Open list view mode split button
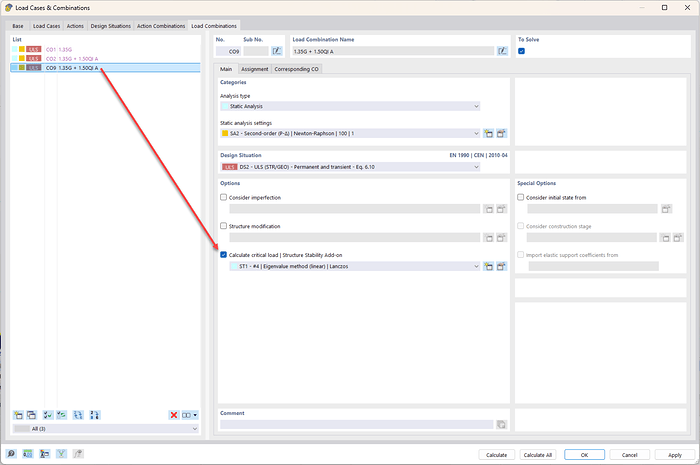Screen dimensions: 700x465 [190, 415]
